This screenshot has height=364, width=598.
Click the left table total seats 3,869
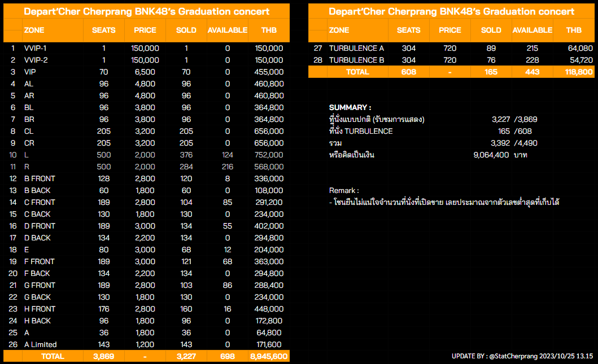pyautogui.click(x=104, y=356)
